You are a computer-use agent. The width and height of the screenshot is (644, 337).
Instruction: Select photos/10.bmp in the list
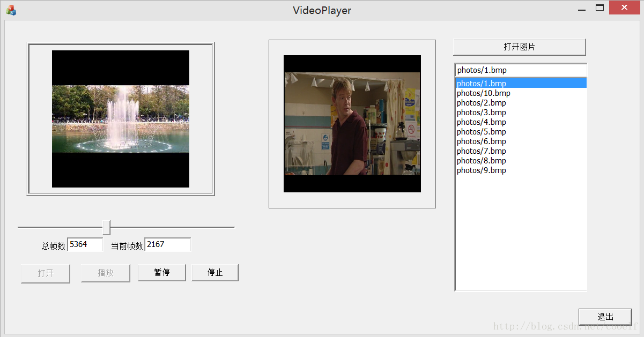(521, 93)
